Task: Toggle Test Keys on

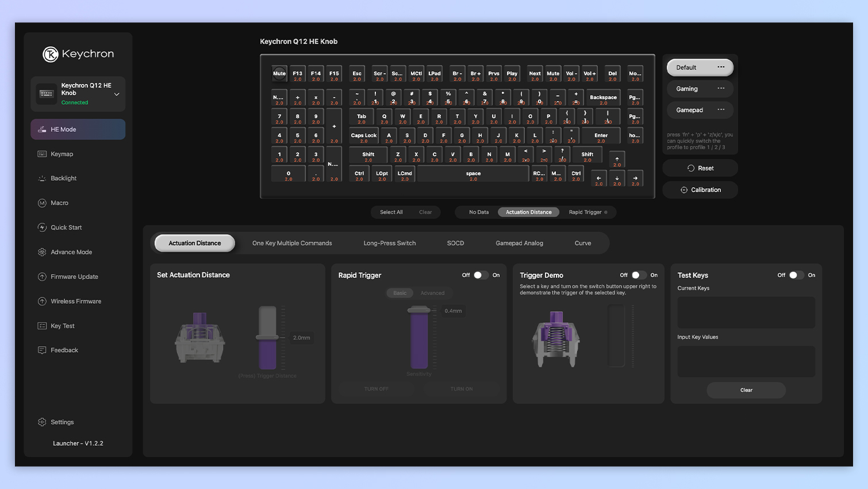Action: coord(797,275)
